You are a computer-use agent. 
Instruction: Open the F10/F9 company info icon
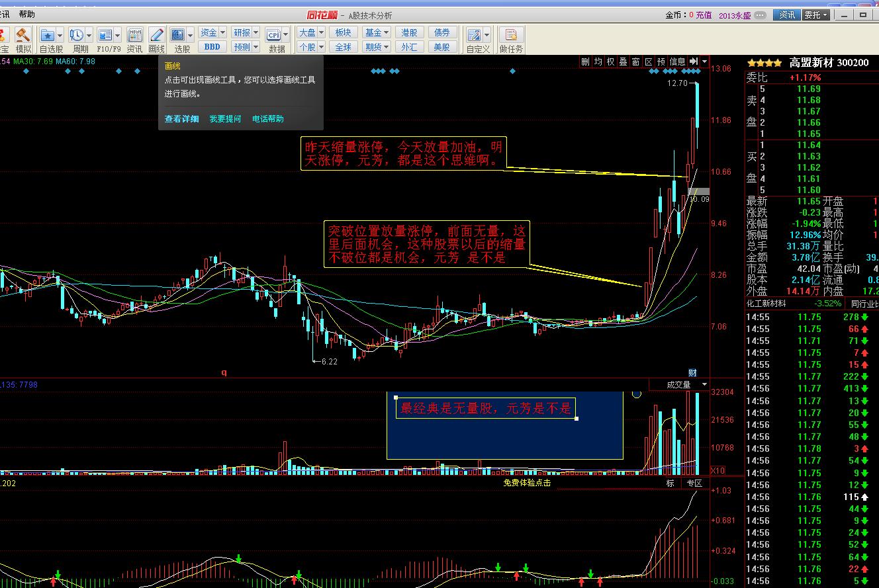click(105, 40)
